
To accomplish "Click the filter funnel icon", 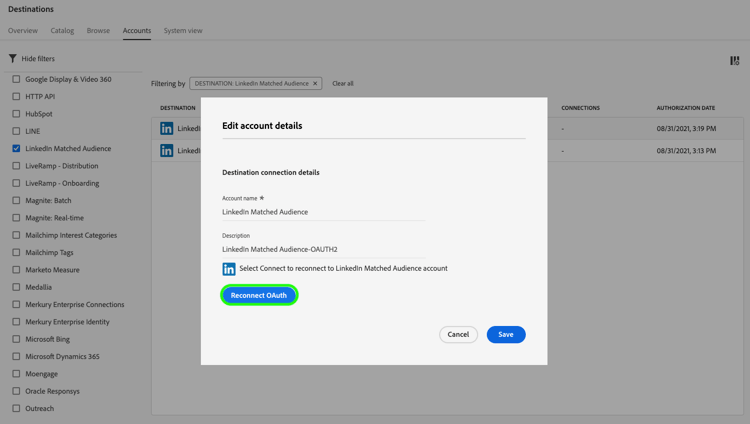I will tap(12, 58).
